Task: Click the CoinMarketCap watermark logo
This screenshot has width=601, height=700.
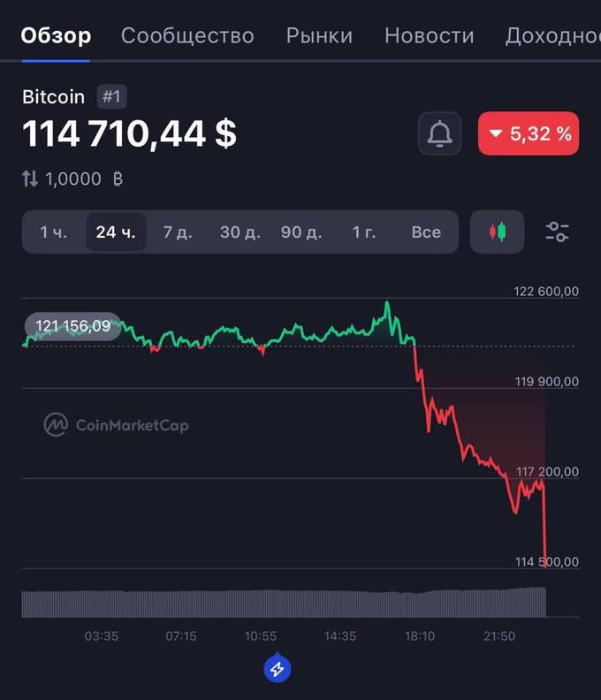Action: pos(117,425)
